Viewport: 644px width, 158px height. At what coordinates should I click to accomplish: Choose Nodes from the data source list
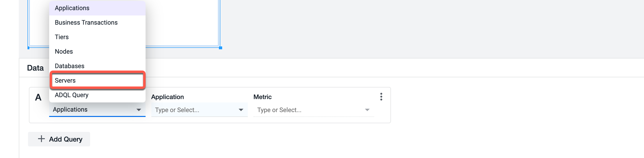[98, 52]
